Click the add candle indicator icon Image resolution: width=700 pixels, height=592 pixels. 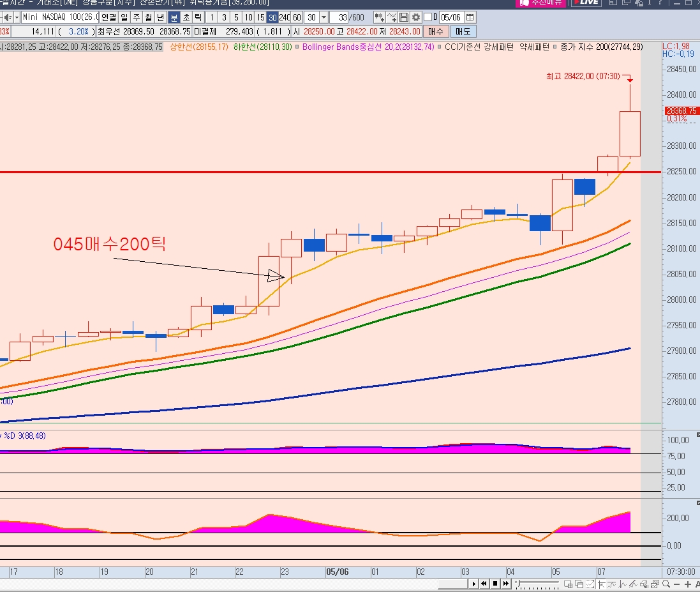[x=380, y=17]
